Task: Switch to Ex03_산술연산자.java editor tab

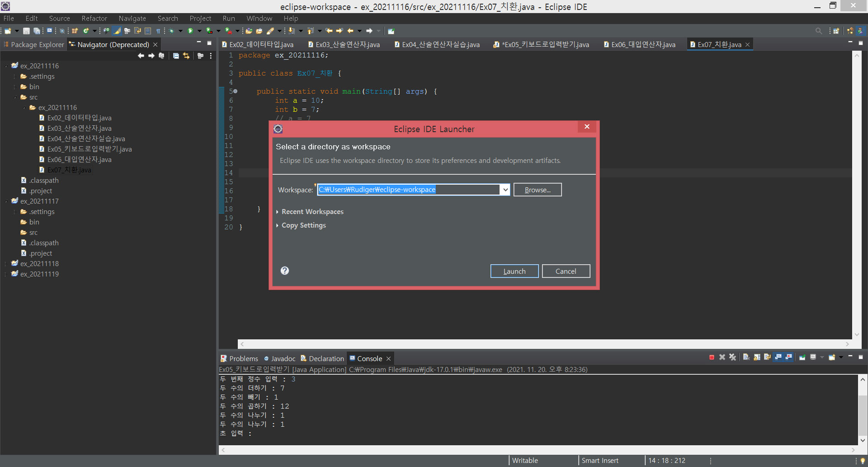Action: coord(344,44)
